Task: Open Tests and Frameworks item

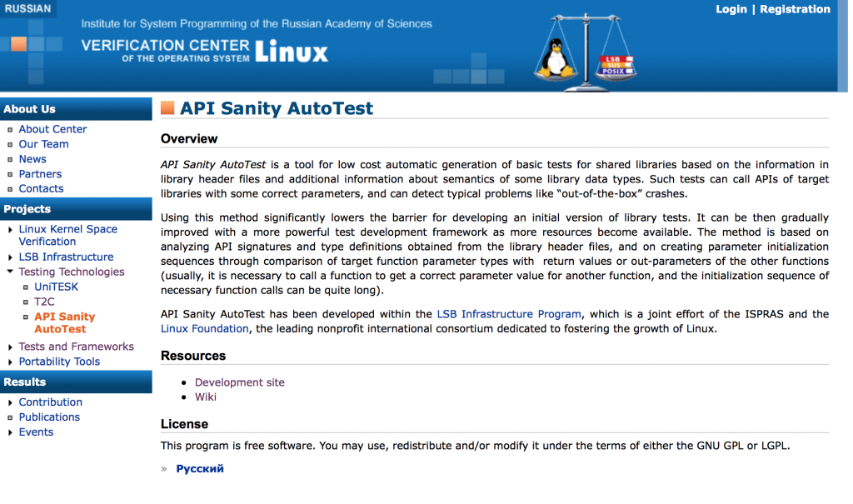Action: pyautogui.click(x=76, y=347)
